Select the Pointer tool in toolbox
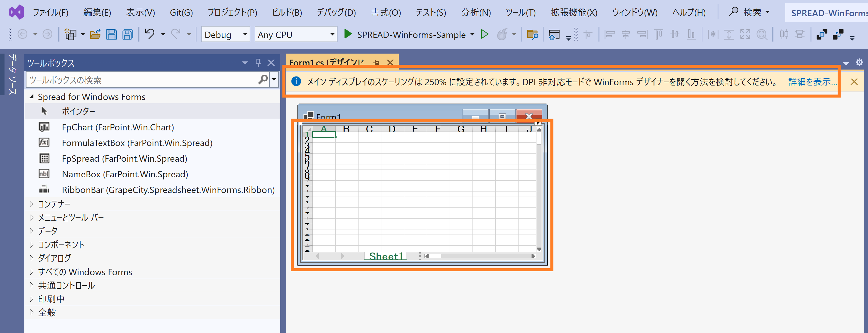This screenshot has height=333, width=868. (x=153, y=111)
